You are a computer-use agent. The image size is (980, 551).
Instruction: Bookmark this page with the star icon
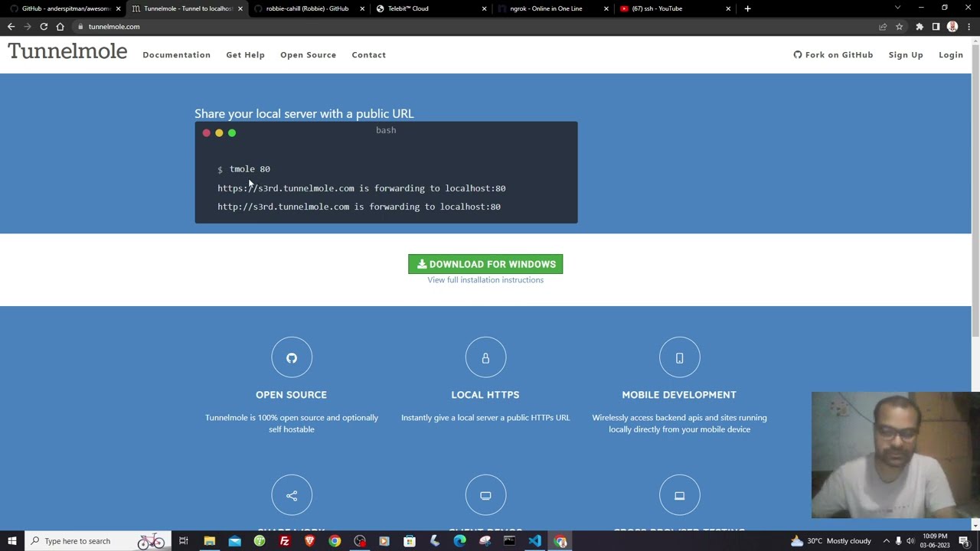[x=899, y=27]
